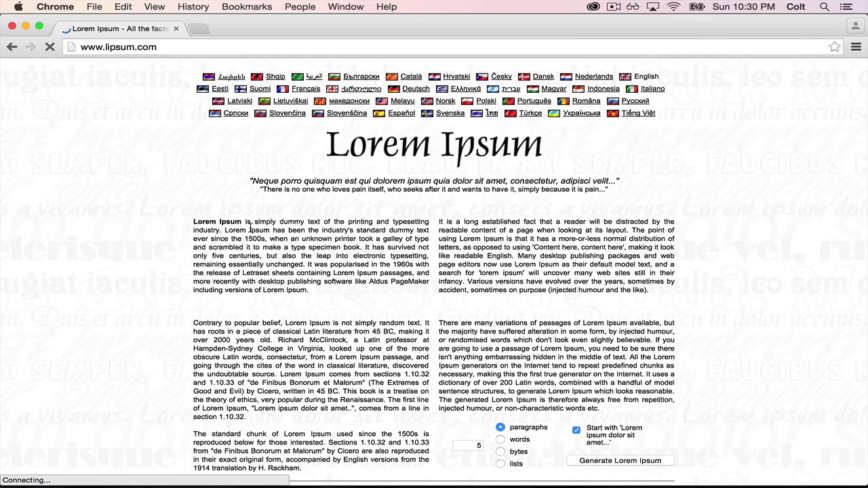Click the Chrome profile icon
This screenshot has width=868, height=488.
[x=856, y=26]
